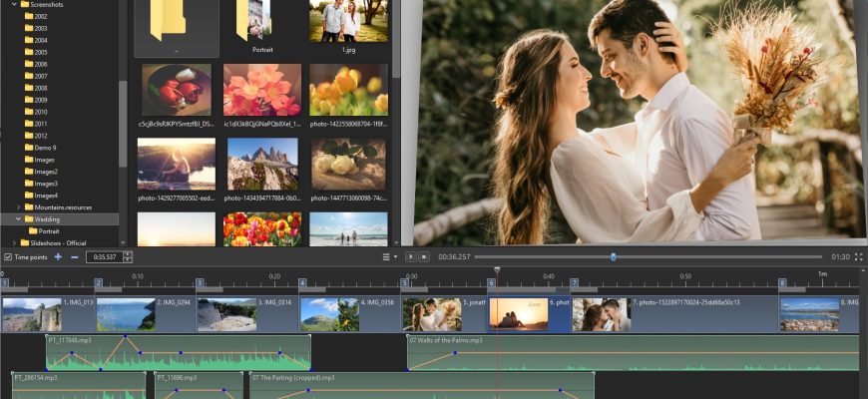The width and height of the screenshot is (868, 399).
Task: Select slide 7. photo-1522897170024 in timeline
Action: click(674, 314)
